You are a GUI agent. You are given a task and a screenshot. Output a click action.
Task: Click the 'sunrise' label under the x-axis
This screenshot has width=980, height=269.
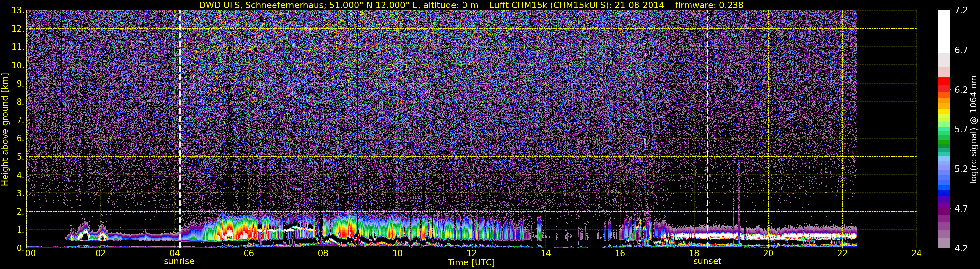pyautogui.click(x=179, y=262)
